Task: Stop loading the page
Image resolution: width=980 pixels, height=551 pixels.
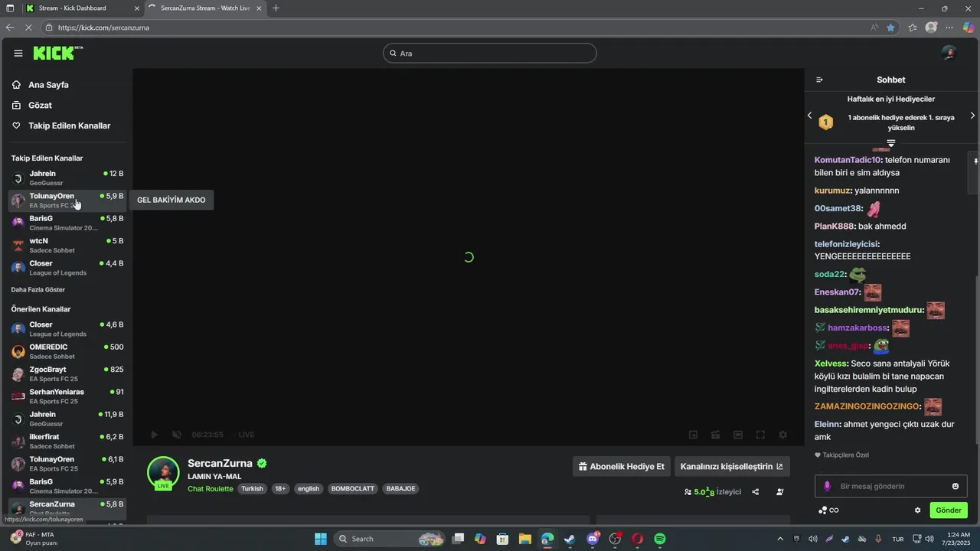Action: click(x=28, y=28)
